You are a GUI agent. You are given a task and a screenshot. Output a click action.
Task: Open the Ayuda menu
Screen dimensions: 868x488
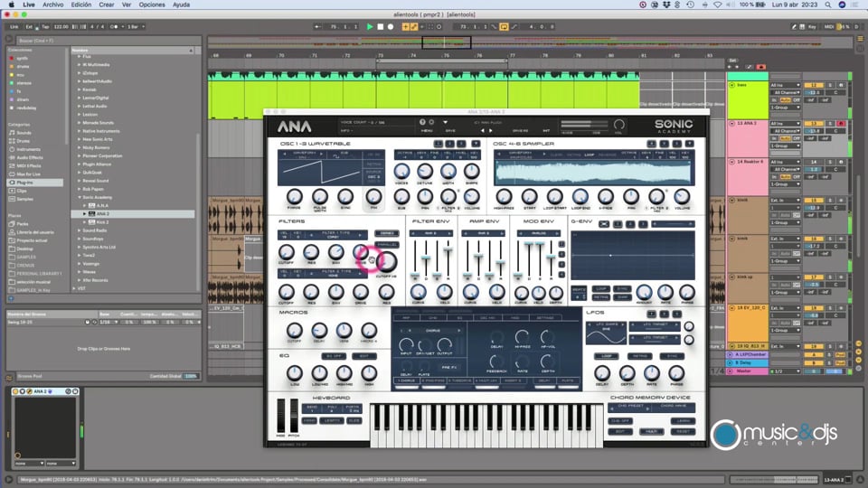(x=181, y=5)
